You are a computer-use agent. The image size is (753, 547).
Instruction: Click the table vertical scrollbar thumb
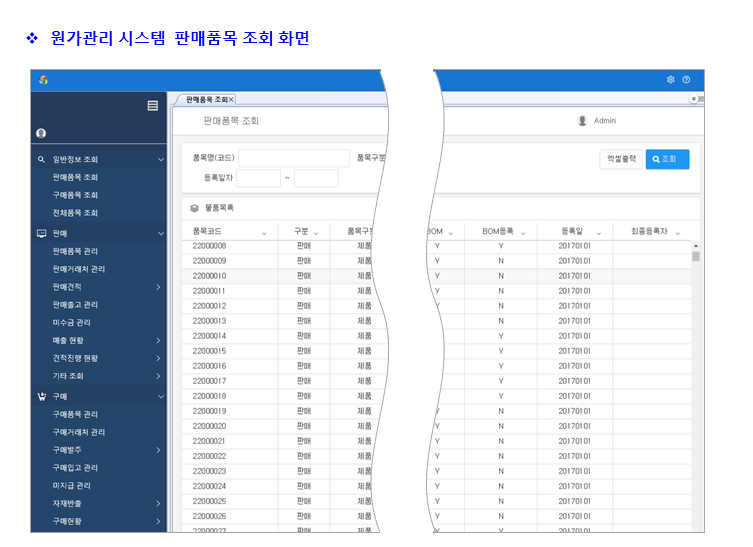tap(696, 256)
